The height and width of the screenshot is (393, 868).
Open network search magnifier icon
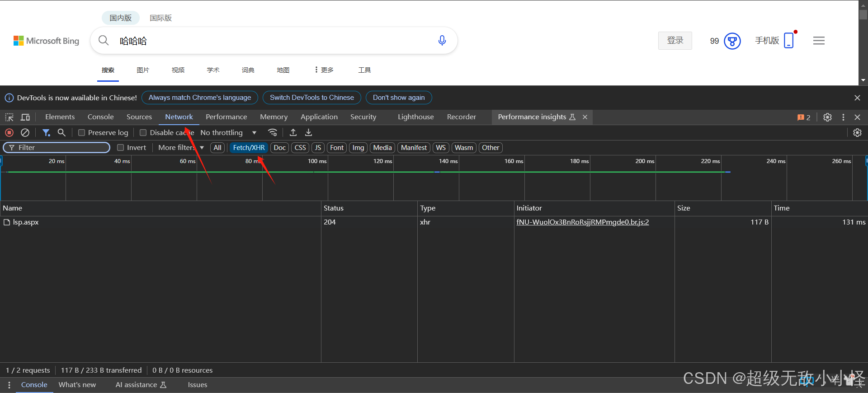(x=61, y=132)
